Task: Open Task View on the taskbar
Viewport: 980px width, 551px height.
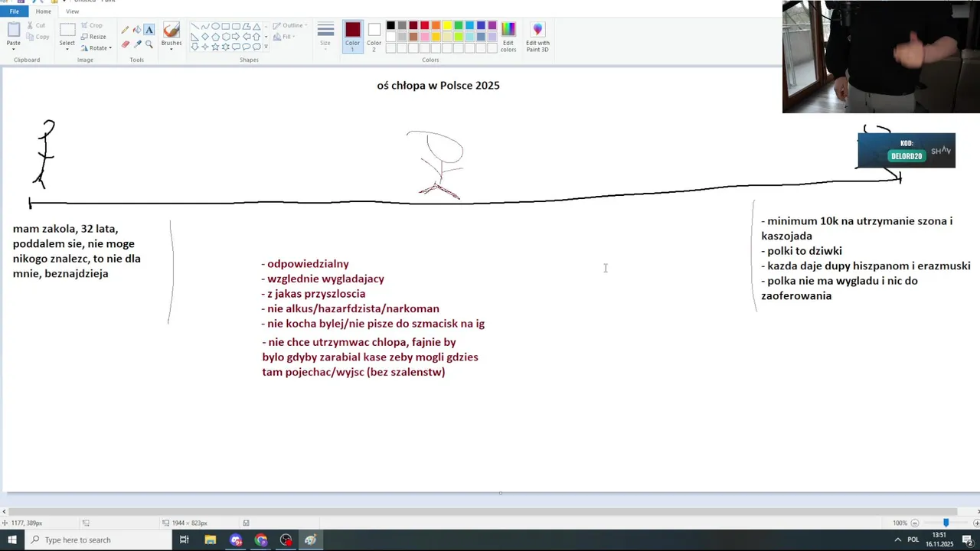Action: pyautogui.click(x=184, y=540)
